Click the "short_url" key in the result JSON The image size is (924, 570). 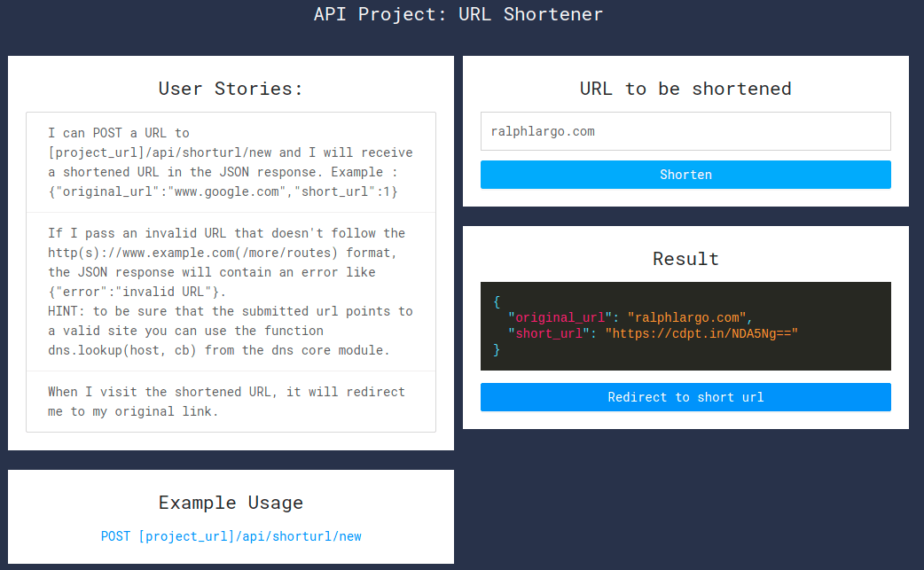[549, 334]
